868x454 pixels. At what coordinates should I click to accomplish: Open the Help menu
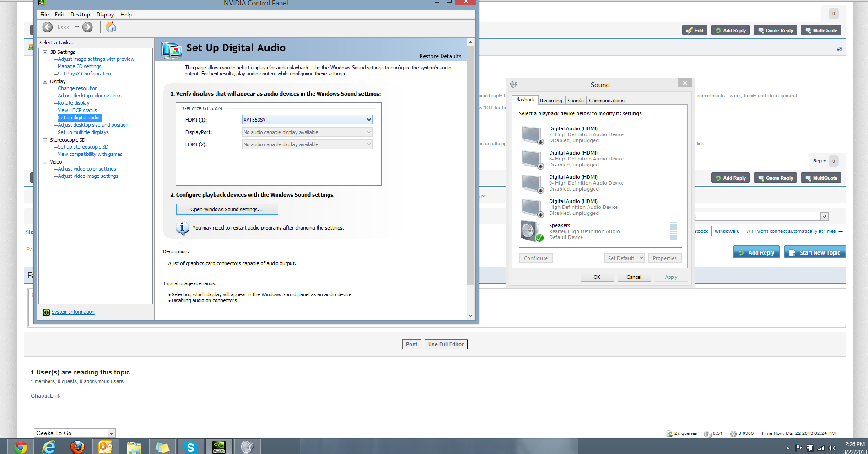click(126, 15)
